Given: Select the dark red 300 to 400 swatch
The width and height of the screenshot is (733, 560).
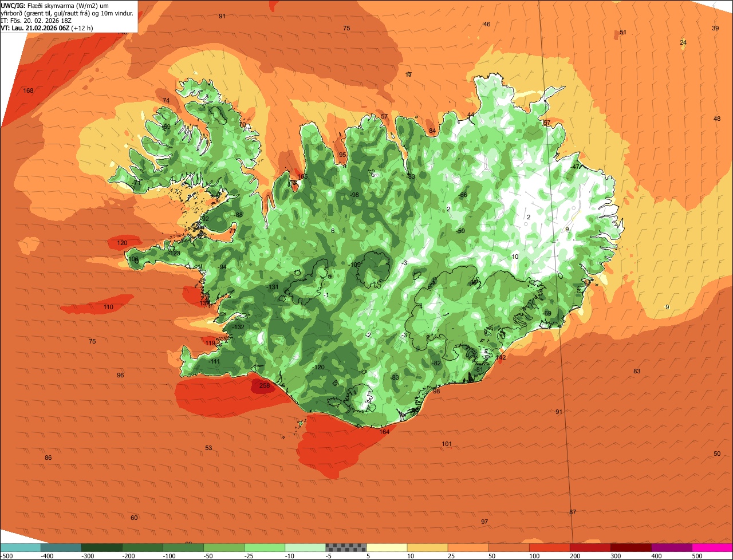Looking at the screenshot, I should [x=630, y=547].
